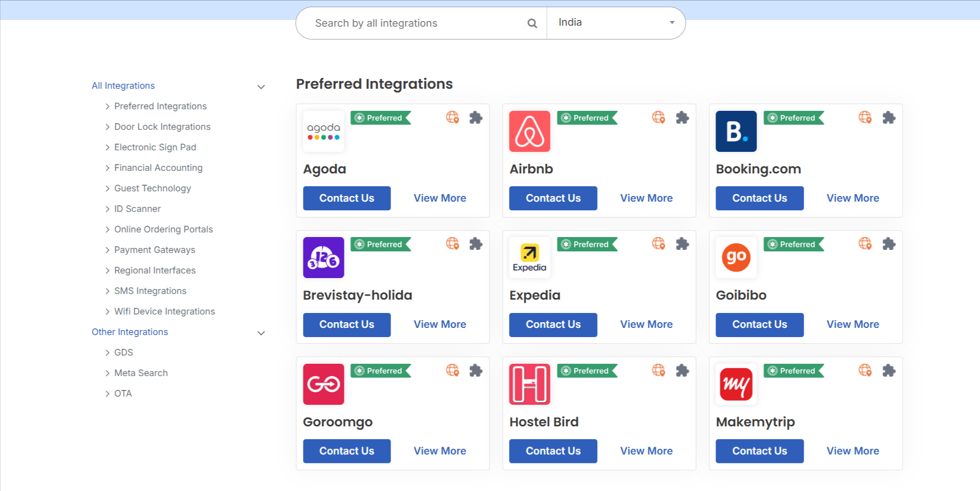Click Contact Us on Expedia card
Screen dimensions: 980x491
point(553,325)
